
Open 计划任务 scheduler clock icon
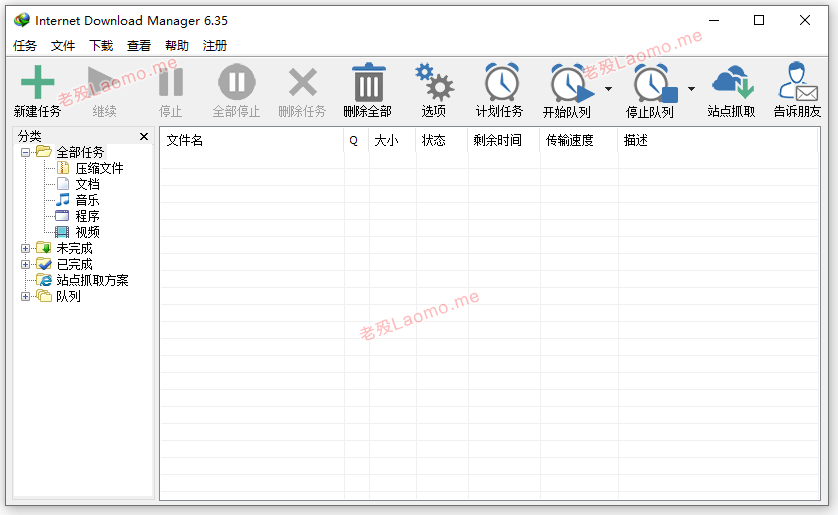click(501, 82)
